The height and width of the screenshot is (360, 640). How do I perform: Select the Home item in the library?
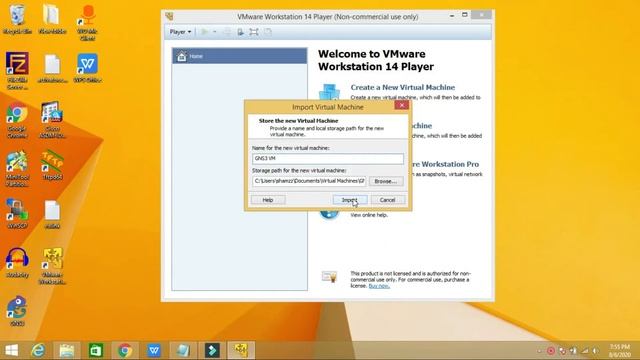240,56
